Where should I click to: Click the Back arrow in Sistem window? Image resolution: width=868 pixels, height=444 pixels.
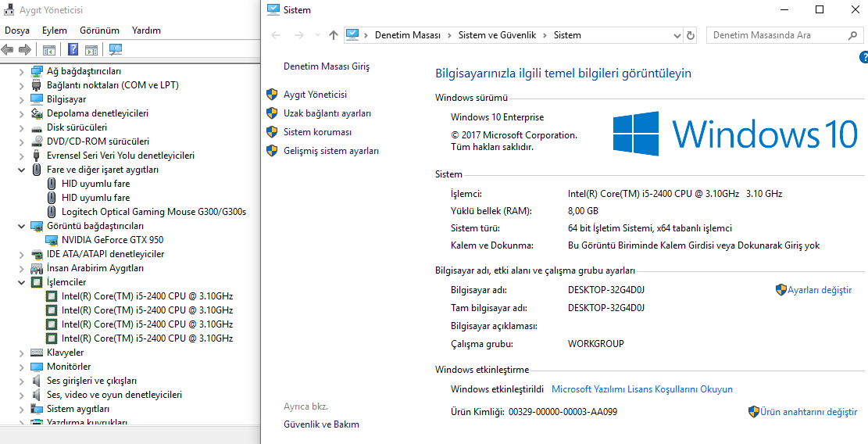[276, 35]
